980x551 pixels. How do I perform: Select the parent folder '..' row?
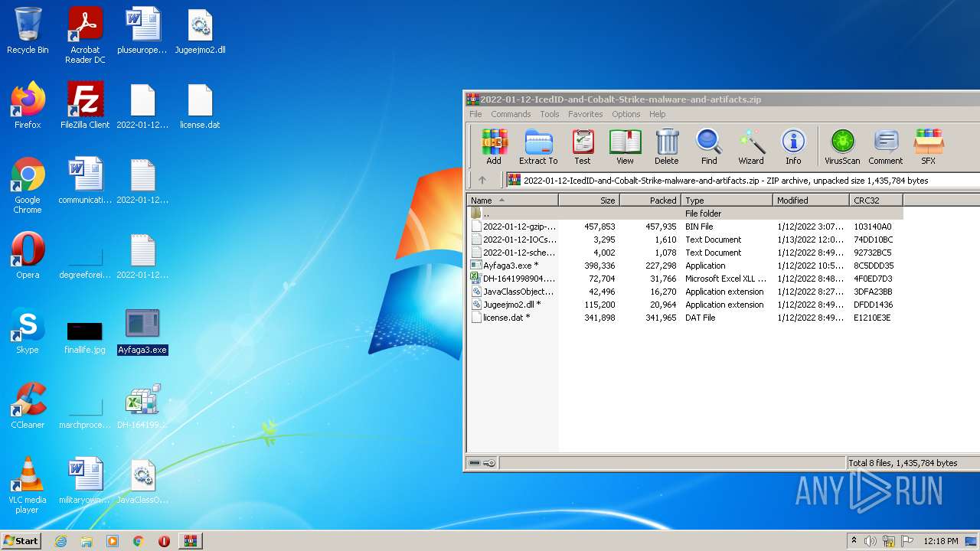coord(685,214)
